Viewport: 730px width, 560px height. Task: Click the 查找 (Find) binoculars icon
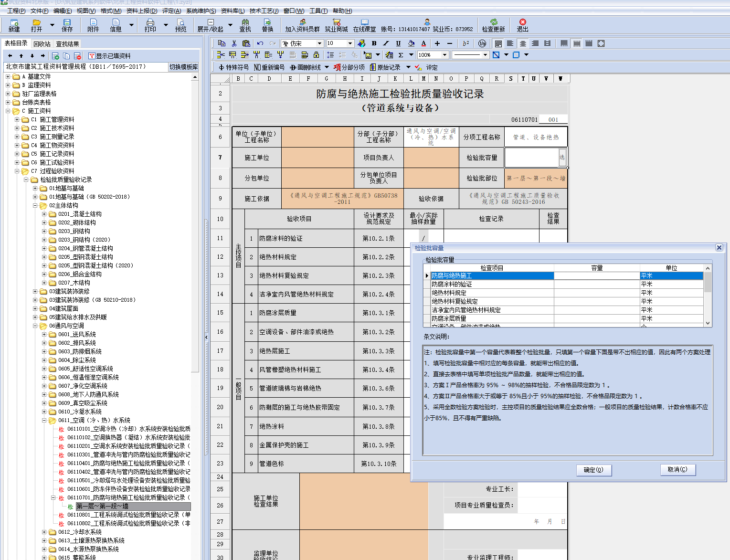pos(245,25)
